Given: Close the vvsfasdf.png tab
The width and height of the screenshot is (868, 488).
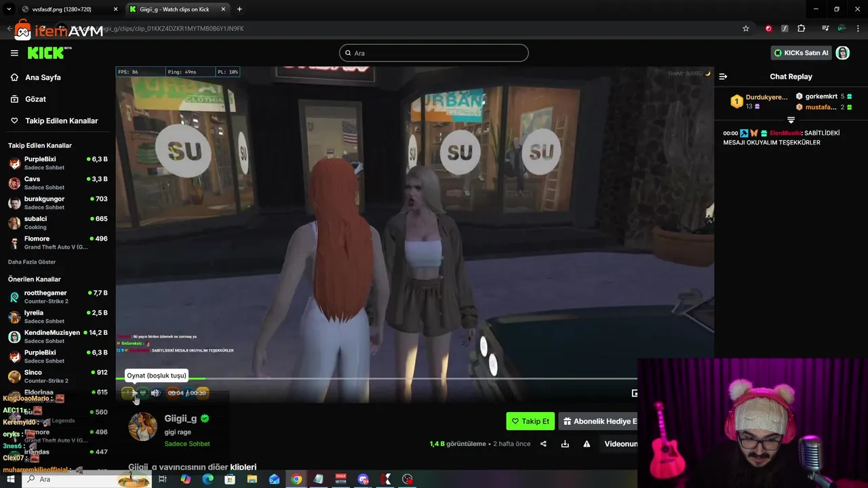Looking at the screenshot, I should (115, 9).
